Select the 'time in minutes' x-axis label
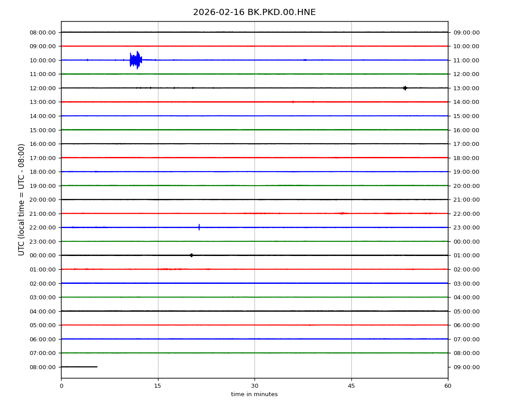 [254, 394]
